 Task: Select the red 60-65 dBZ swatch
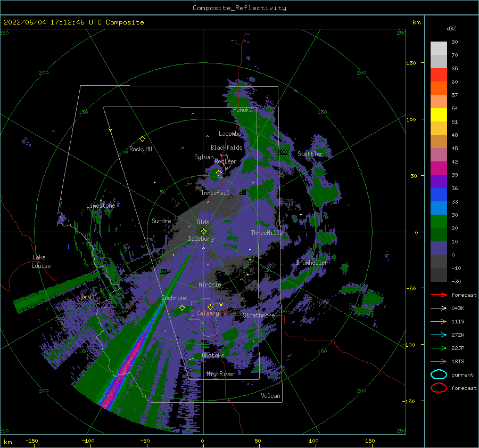439,75
